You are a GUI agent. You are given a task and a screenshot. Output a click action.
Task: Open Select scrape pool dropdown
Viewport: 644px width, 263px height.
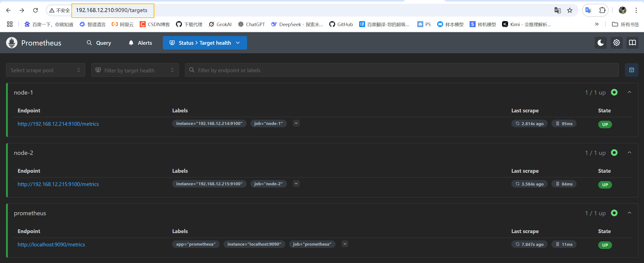tap(46, 70)
